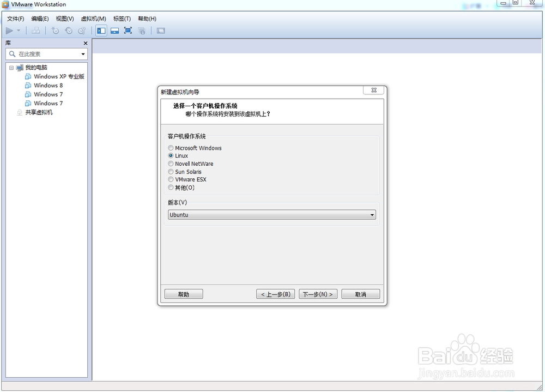Click the power on play button
Image resolution: width=545 pixels, height=392 pixels.
coord(9,31)
